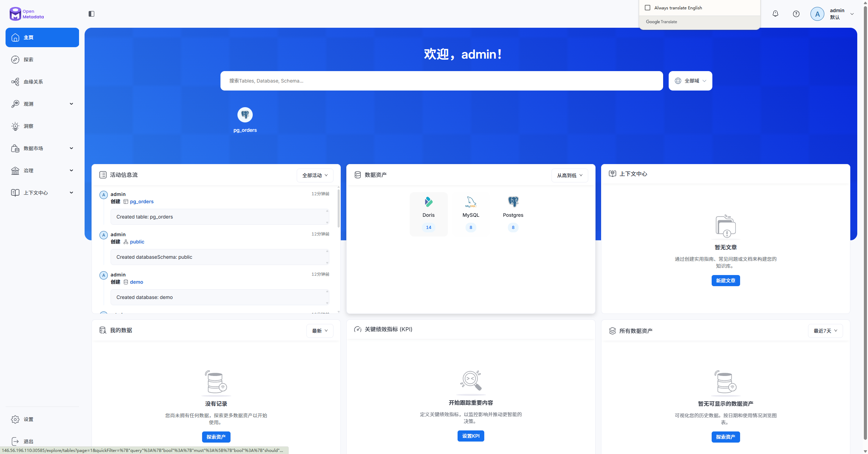Check Always translate English checkbox
The width and height of the screenshot is (868, 454).
pos(648,8)
